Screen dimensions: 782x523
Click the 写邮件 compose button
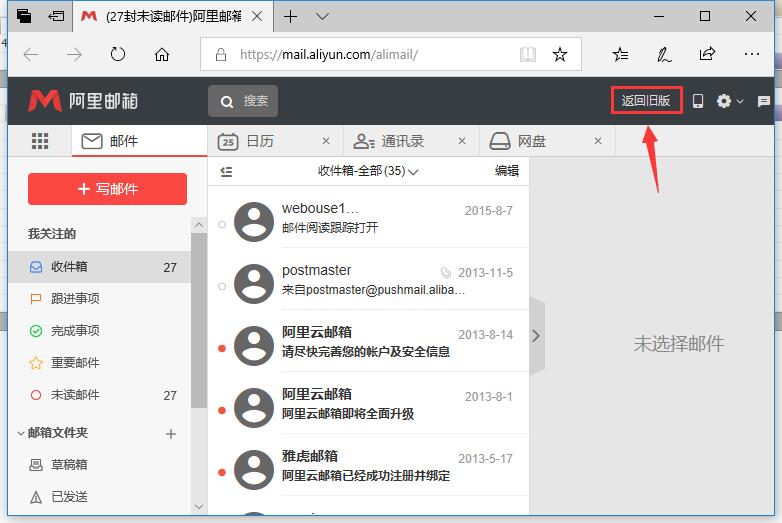(107, 189)
